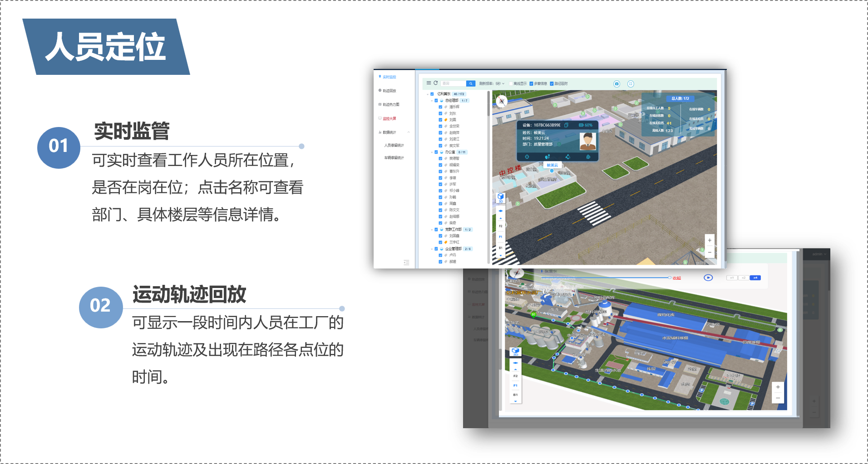The image size is (868, 464).
Task: Collapse the 企业管理部 department node
Action: click(x=432, y=249)
